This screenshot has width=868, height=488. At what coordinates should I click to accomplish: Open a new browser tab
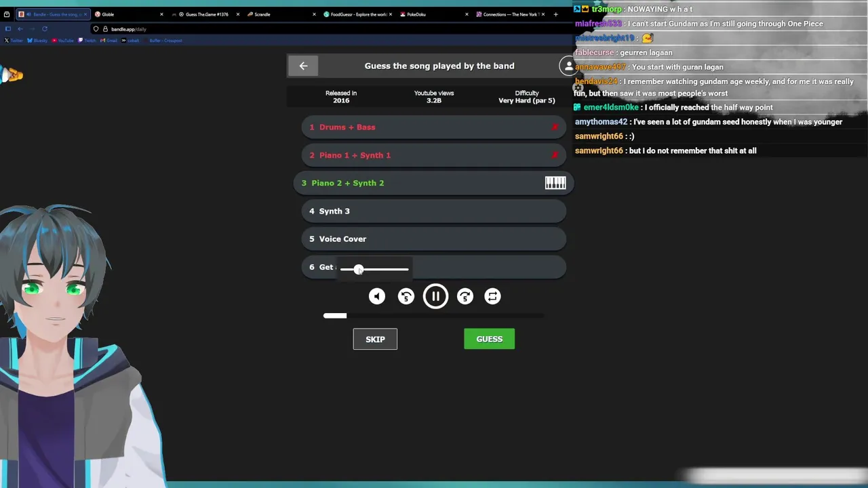[x=555, y=14]
